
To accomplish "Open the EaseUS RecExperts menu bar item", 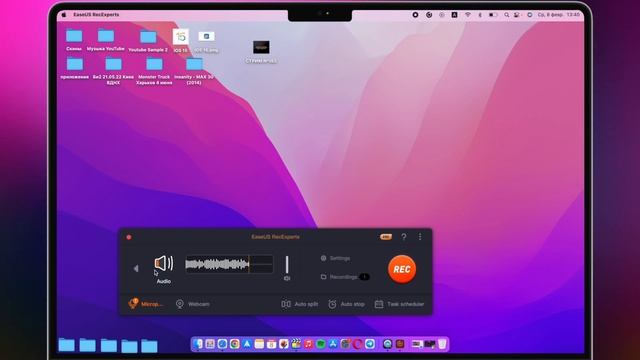I will (x=96, y=15).
